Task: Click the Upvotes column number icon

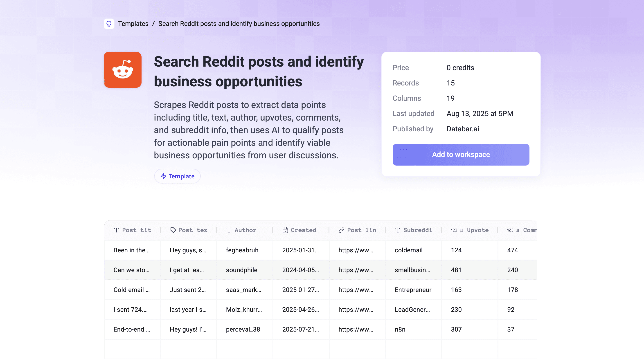Action: [x=454, y=230]
